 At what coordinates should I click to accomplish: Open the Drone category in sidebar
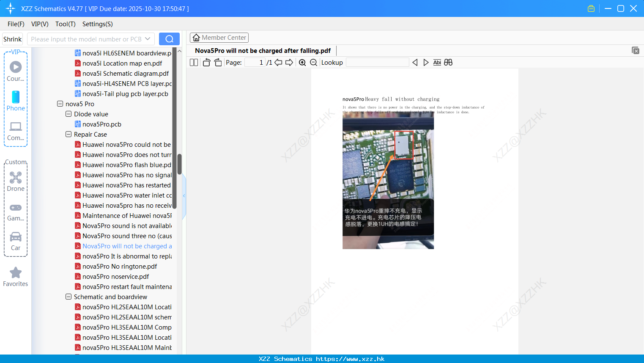click(x=16, y=181)
